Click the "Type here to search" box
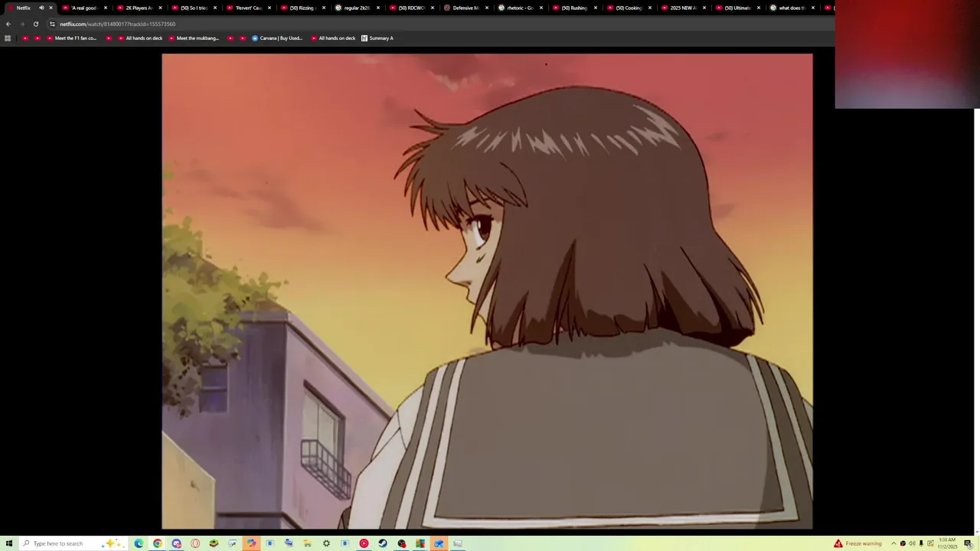 [x=73, y=543]
